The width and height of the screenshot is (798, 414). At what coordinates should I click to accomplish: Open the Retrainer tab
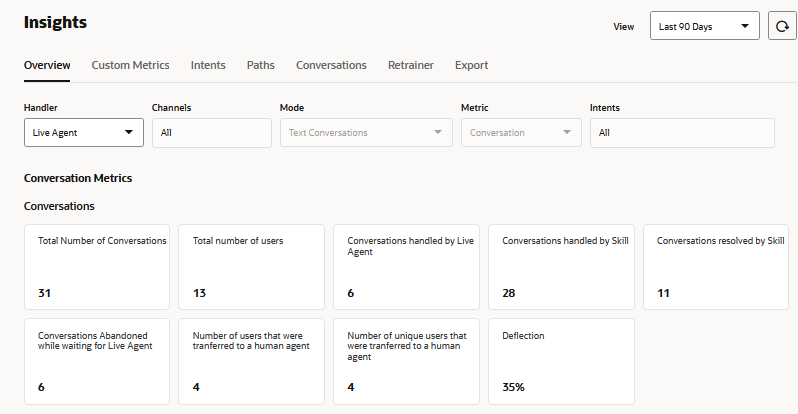pos(411,65)
